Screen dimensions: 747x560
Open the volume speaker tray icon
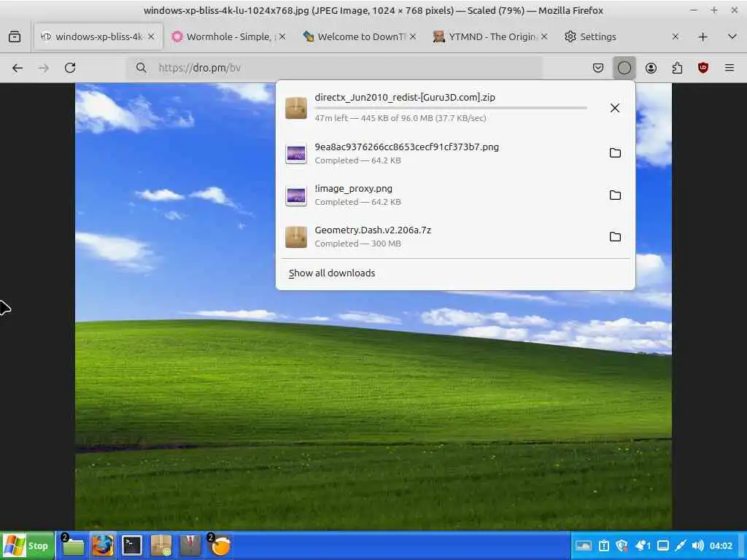tap(698, 545)
